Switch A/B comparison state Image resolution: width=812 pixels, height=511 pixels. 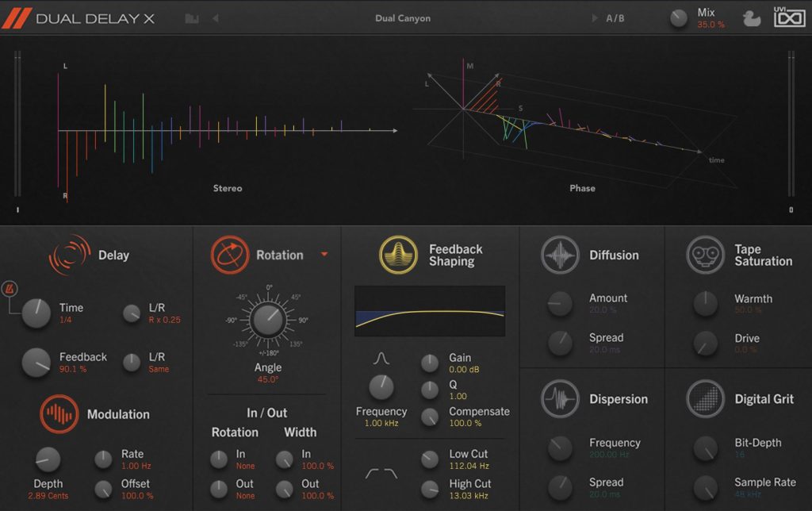pos(615,18)
